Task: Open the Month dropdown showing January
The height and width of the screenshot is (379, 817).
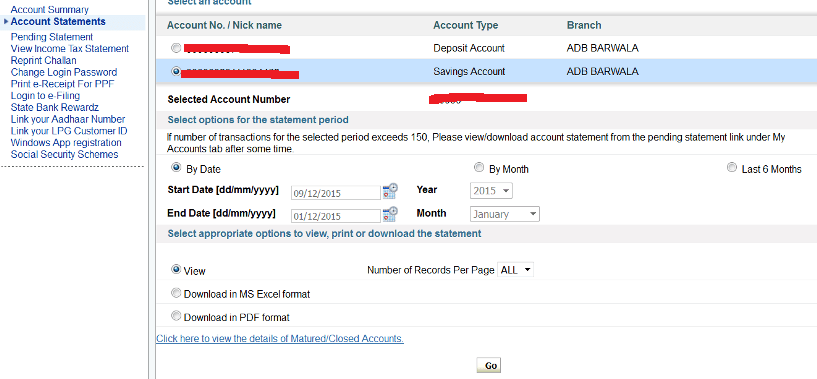Action: point(504,214)
